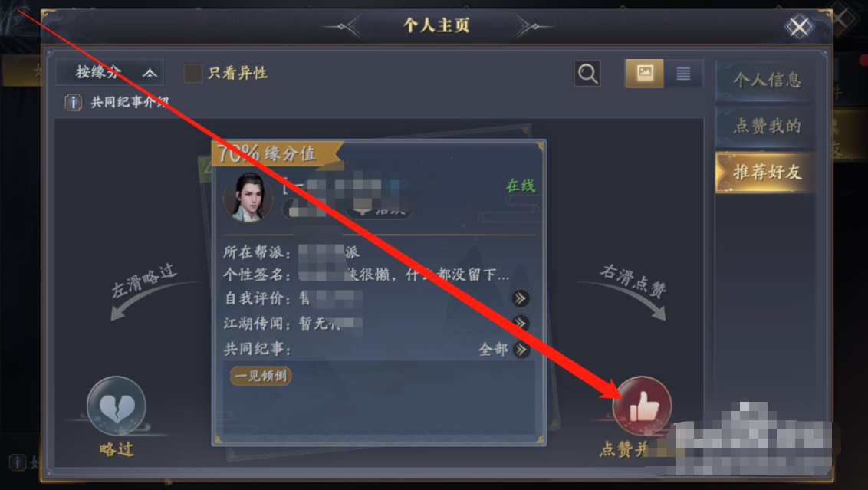Click the info icon beside 共同纪事介绍

click(x=73, y=103)
